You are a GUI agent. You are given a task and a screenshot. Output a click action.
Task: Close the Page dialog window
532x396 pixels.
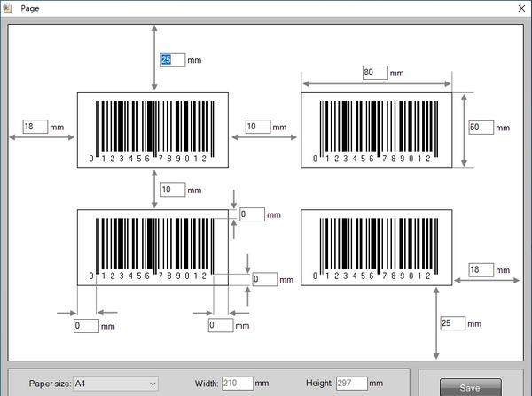pos(522,9)
